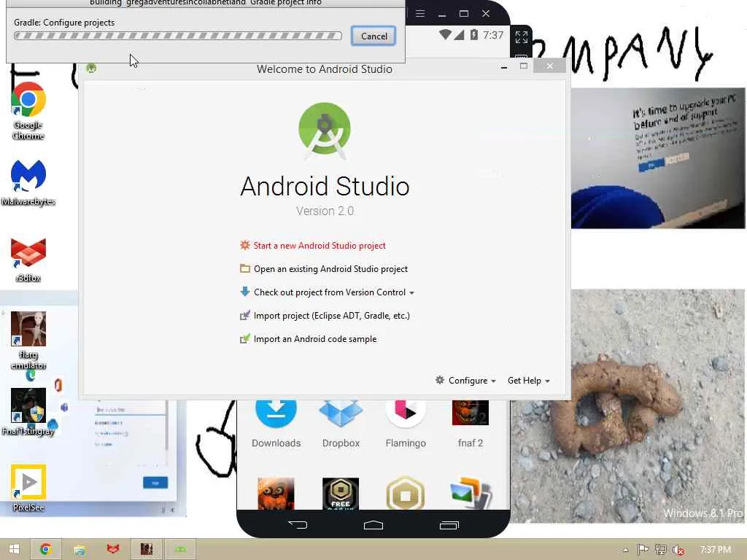This screenshot has width=747, height=560.
Task: Open Flamingo app in the emulator
Action: [406, 424]
